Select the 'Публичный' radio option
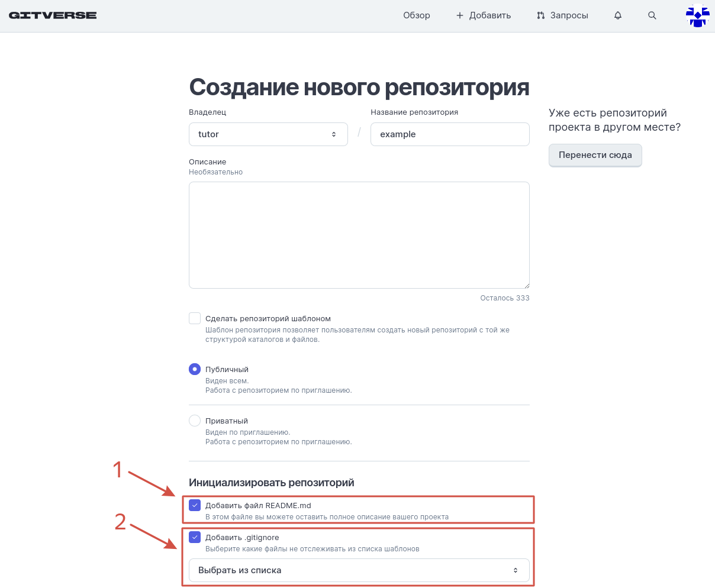715x588 pixels. (x=195, y=369)
